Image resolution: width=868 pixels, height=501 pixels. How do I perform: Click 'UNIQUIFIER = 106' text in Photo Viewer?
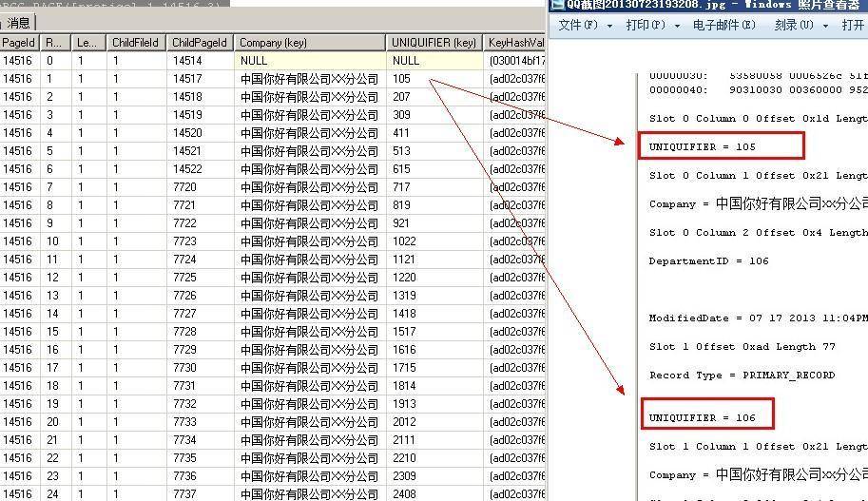[x=702, y=417]
